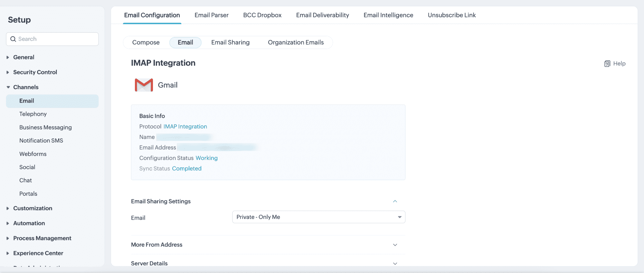Open the Email Deliverability tab
Viewport: 644px width, 273px height.
coord(322,15)
